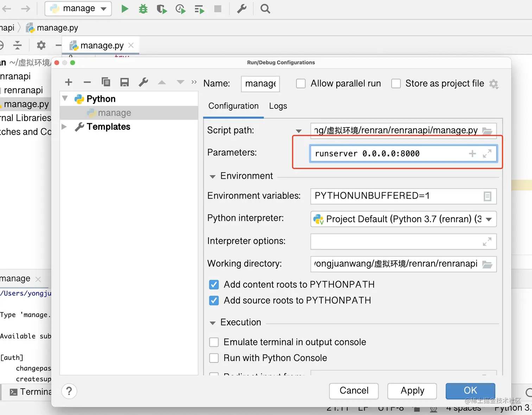
Task: Click into the Parameters input field
Action: [x=387, y=154]
